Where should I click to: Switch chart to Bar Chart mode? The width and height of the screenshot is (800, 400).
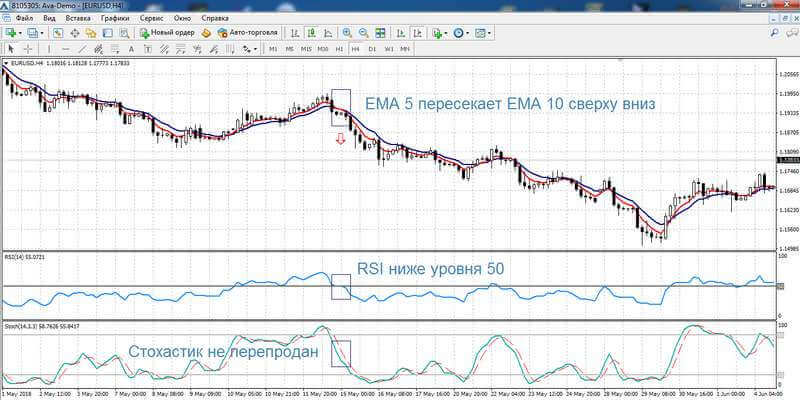295,33
